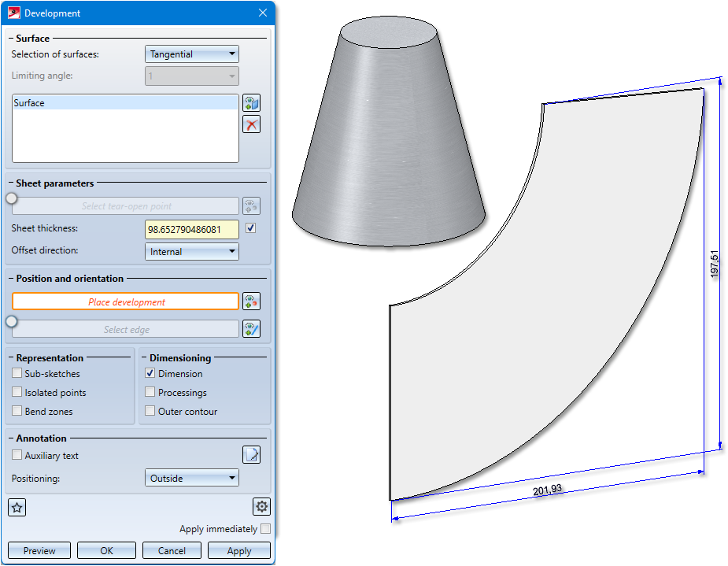Remove selected surface with red X icon
Viewport: 728px width, 566px height.
[251, 124]
